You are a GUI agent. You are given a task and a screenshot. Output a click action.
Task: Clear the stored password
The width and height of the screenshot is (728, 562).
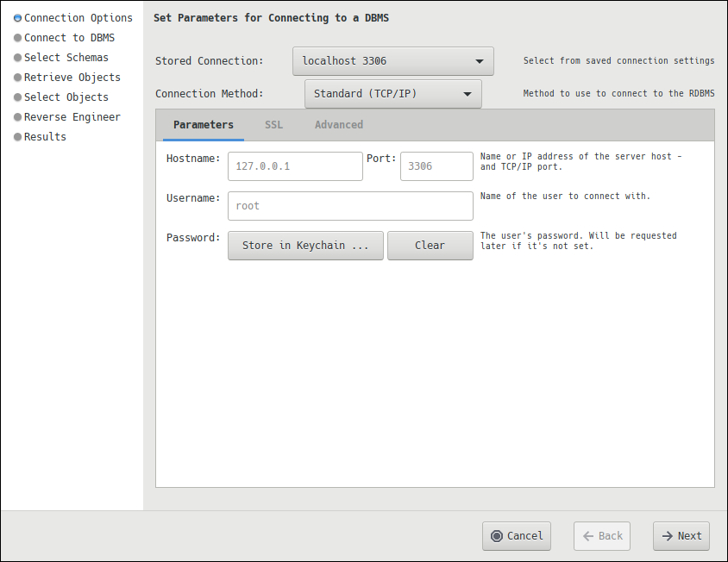click(430, 246)
